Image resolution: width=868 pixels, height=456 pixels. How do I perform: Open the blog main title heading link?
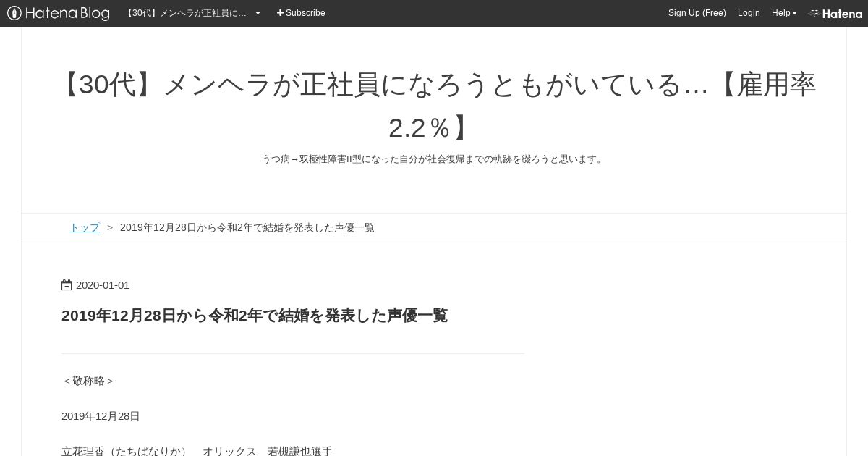(x=434, y=106)
